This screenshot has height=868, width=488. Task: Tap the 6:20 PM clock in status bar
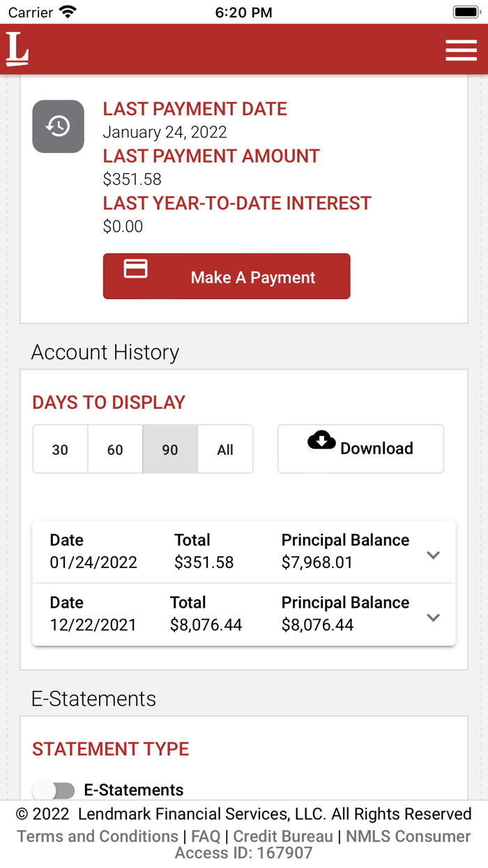click(243, 11)
